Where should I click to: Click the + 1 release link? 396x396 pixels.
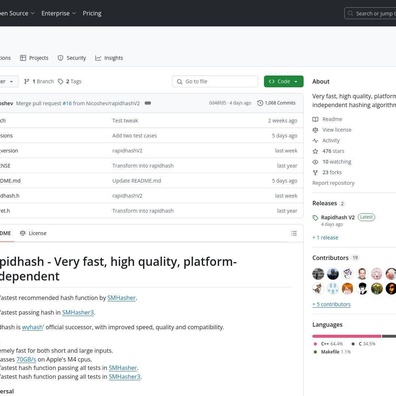[325, 238]
